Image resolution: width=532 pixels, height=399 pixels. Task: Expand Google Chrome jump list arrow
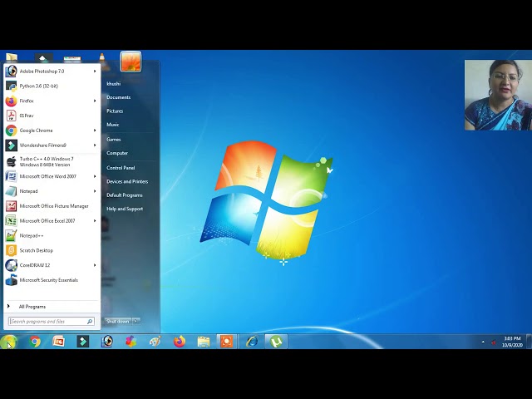(95, 131)
